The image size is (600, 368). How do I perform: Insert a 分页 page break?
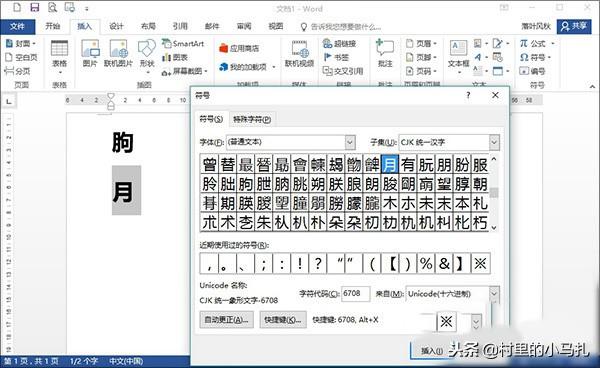(18, 71)
